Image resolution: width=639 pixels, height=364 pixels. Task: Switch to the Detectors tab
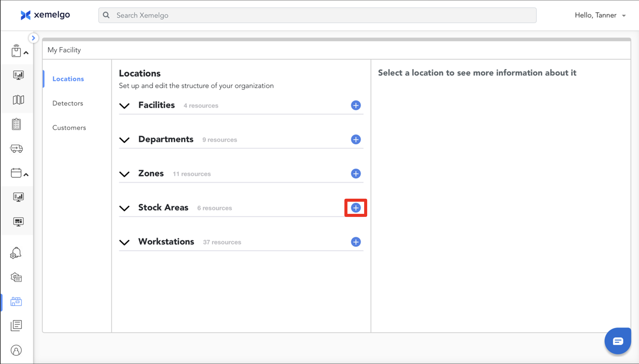pos(68,103)
